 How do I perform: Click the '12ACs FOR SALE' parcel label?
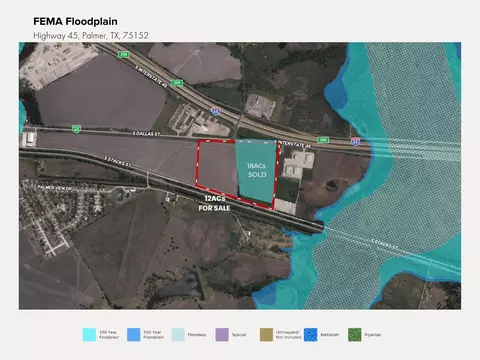pos(214,203)
